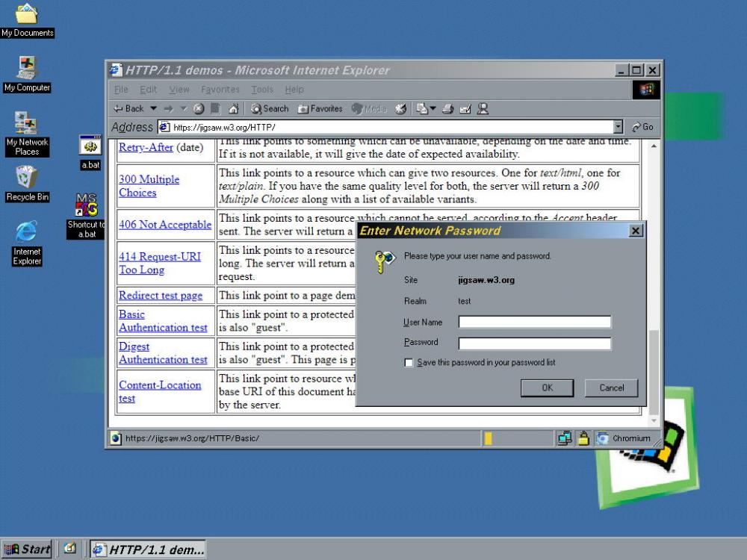Click the Stop icon in the toolbar
Image resolution: width=747 pixels, height=560 pixels.
(199, 109)
